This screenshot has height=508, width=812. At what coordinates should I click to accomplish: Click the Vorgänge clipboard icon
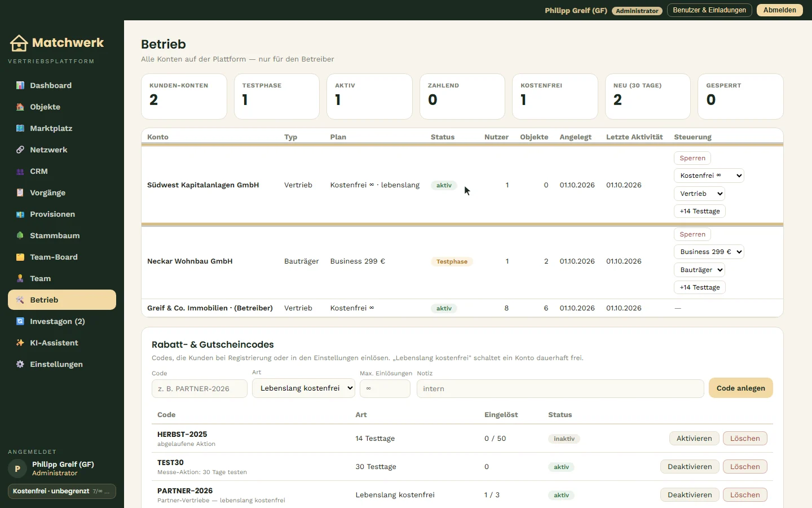[20, 192]
